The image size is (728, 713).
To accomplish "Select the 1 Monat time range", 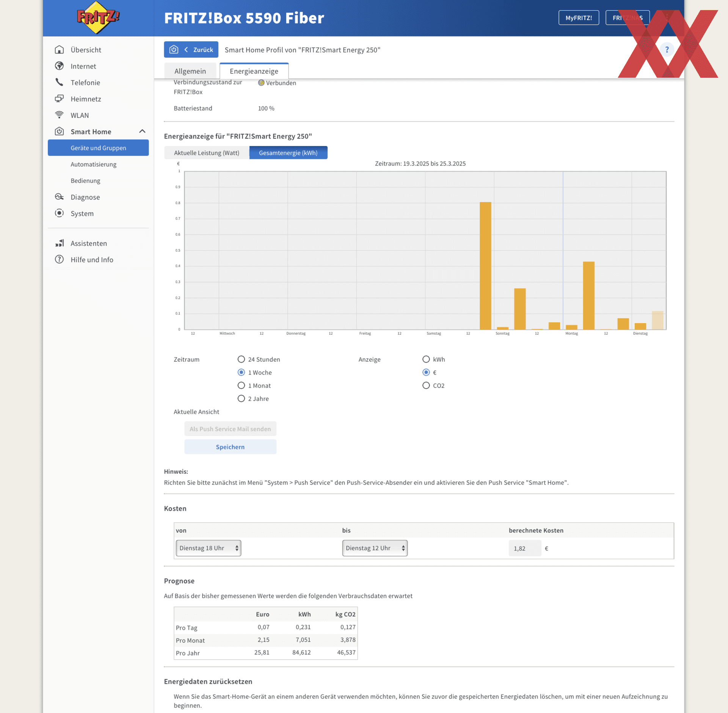I will click(241, 385).
